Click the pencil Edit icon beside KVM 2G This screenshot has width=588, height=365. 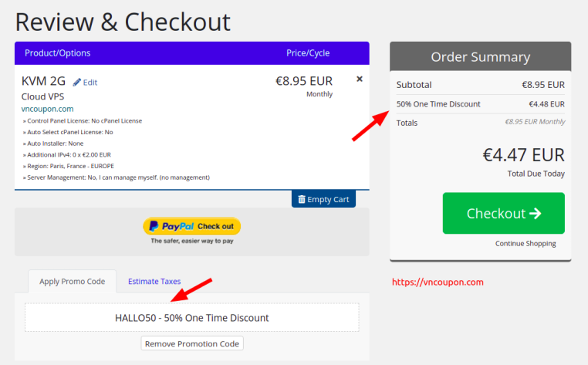point(77,82)
